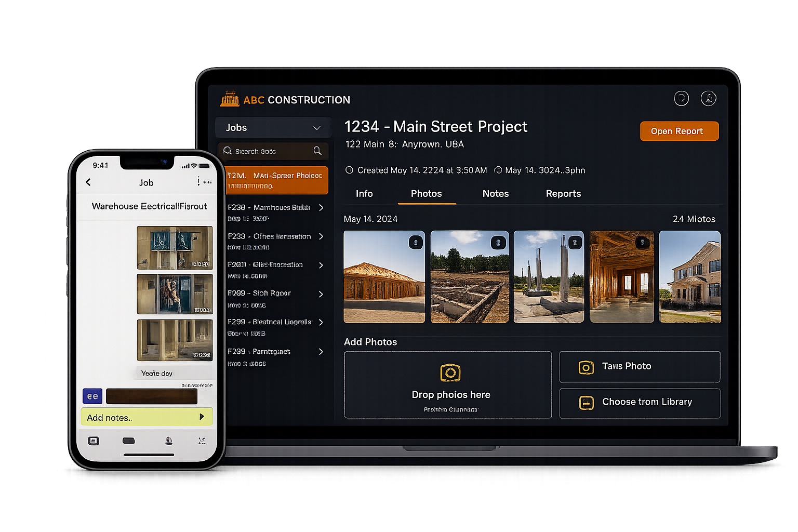Click badge icon on first barn photo

coord(416,243)
